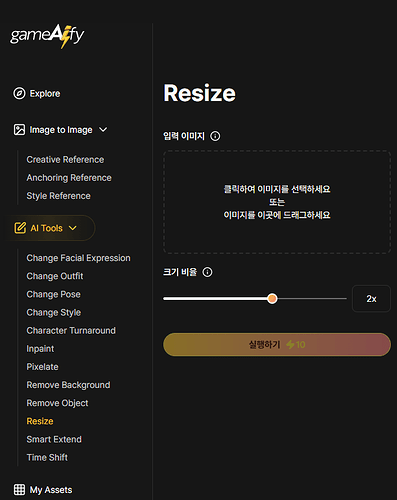Click info icon next to 입력 이미지
This screenshot has height=500, width=397.
(215, 136)
